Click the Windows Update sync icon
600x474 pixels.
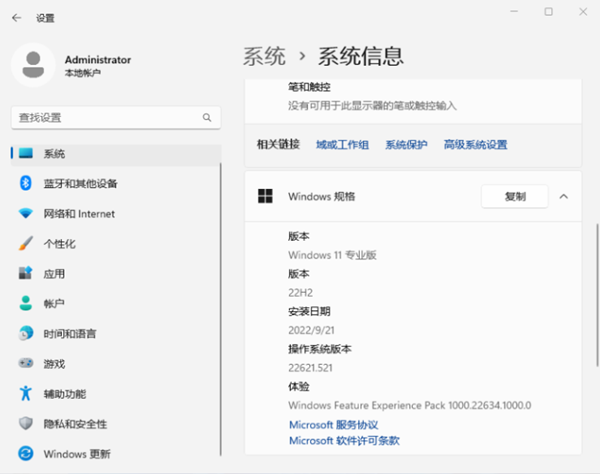[26, 453]
